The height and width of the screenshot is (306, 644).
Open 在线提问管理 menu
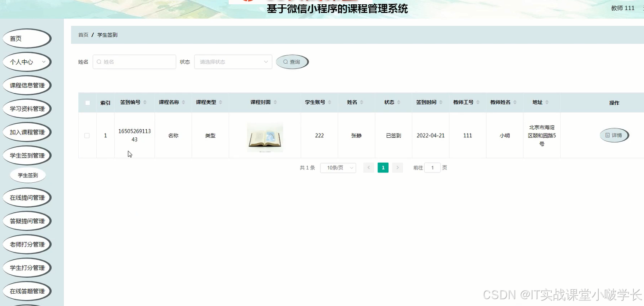coord(27,198)
